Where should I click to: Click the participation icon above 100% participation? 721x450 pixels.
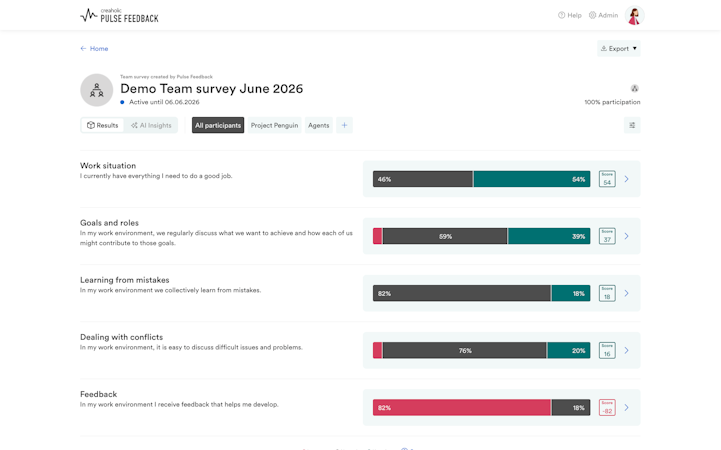[x=635, y=88]
